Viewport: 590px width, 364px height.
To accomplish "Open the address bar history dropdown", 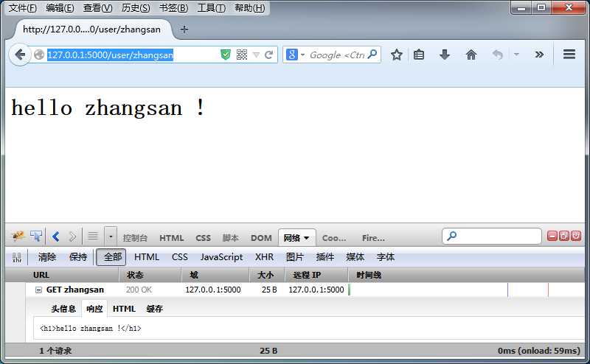I will pos(256,55).
